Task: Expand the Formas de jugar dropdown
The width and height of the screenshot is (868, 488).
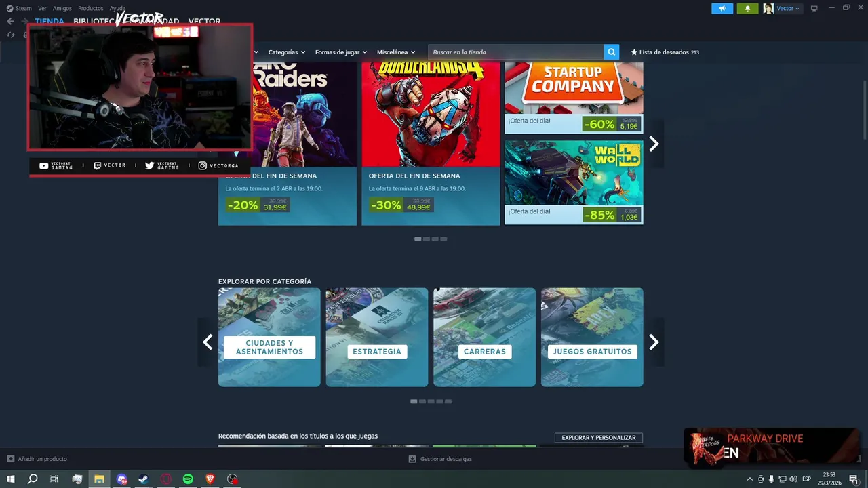Action: [340, 52]
